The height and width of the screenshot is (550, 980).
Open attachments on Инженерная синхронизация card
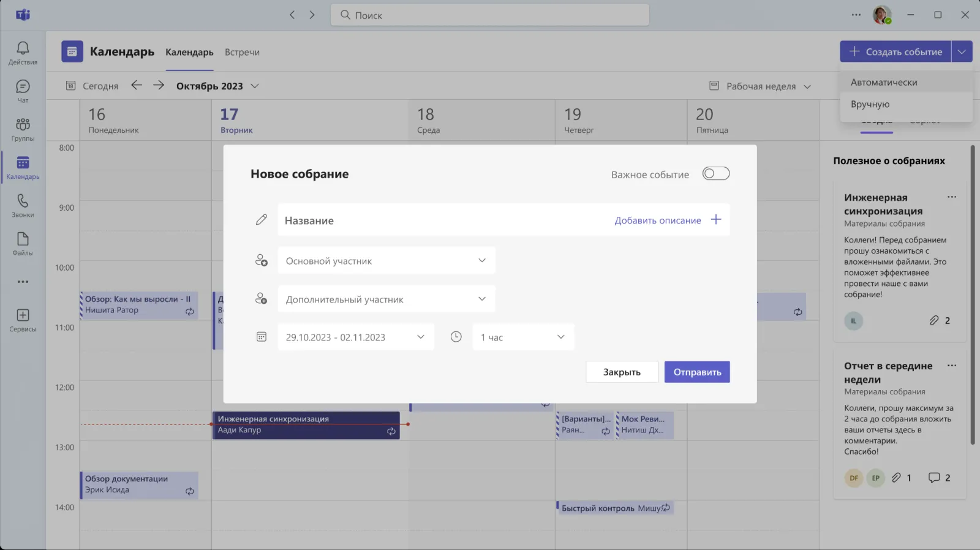click(940, 320)
